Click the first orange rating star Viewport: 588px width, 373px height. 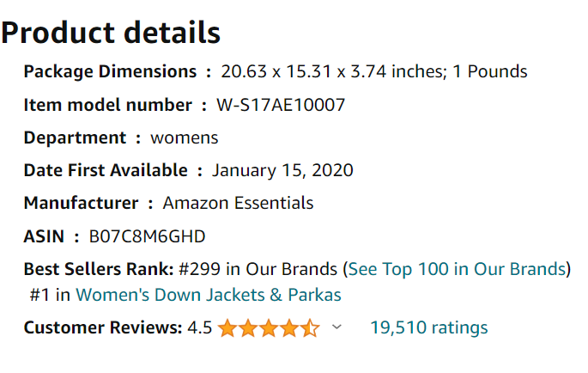pos(227,328)
